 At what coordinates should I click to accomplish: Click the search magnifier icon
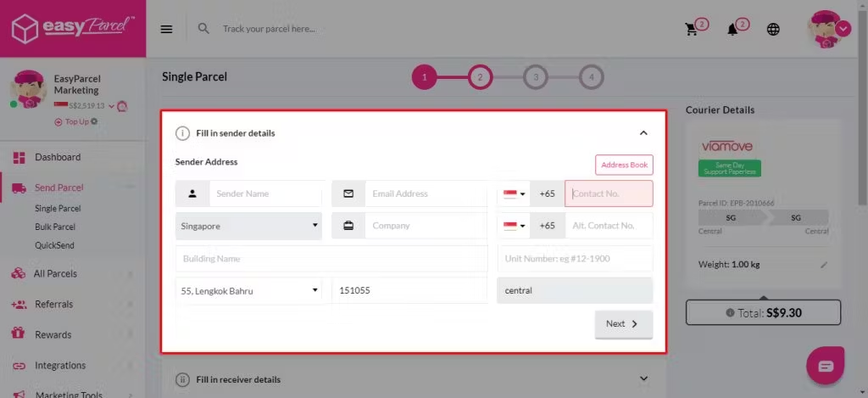coord(203,28)
